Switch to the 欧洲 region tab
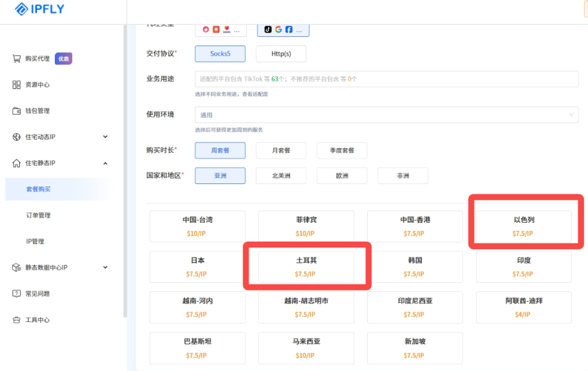 coord(341,175)
